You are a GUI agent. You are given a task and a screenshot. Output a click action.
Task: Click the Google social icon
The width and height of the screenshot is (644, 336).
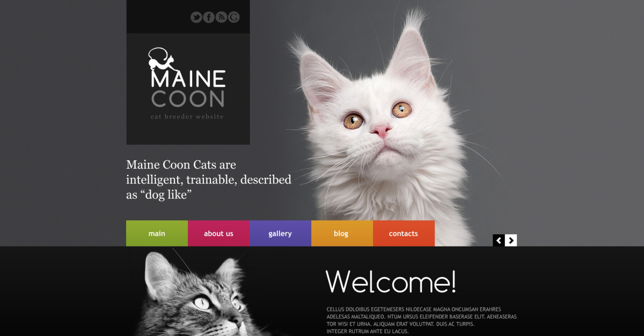point(233,17)
